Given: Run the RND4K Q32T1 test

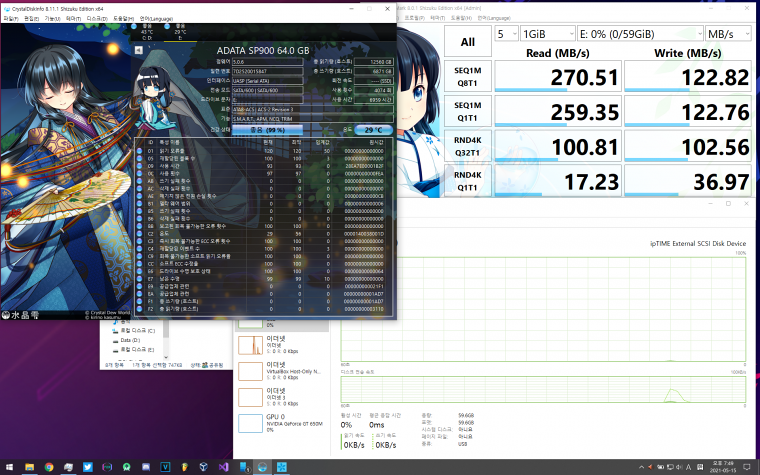Looking at the screenshot, I should [468, 146].
